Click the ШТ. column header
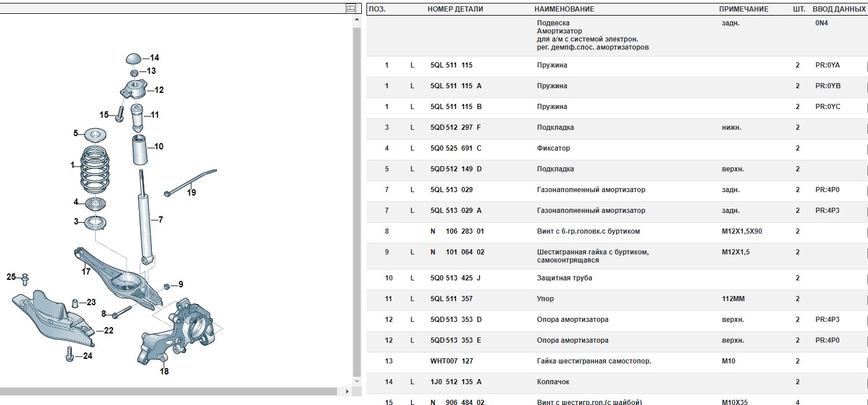This screenshot has height=405, width=868. point(799,9)
